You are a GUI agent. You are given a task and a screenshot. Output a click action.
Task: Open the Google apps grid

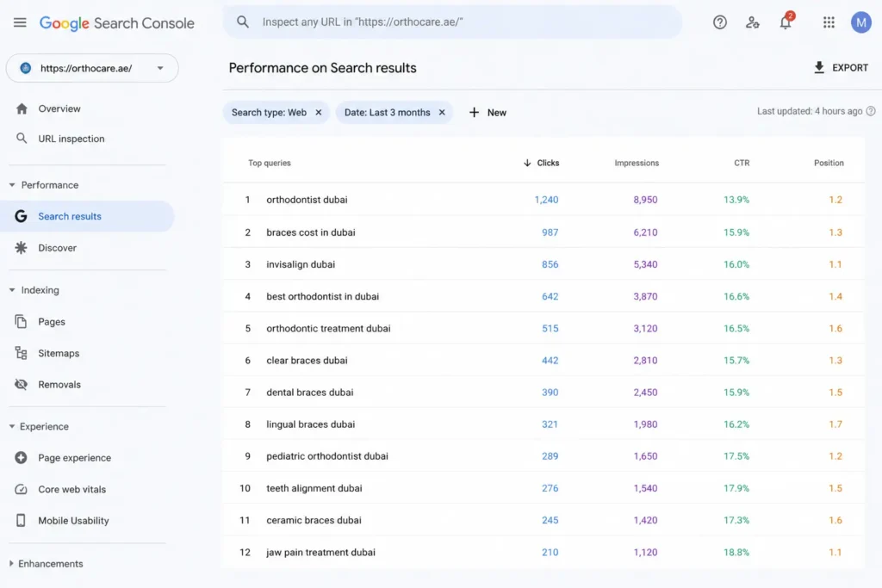[829, 22]
